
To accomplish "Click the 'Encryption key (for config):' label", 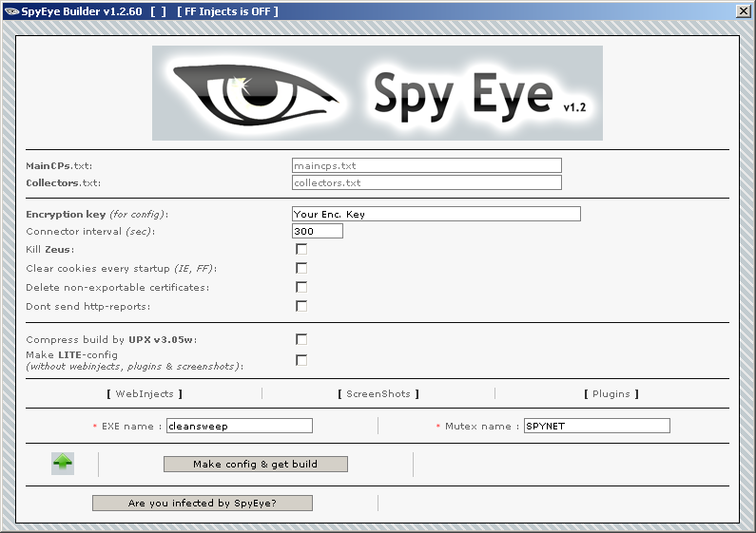I will [x=97, y=215].
